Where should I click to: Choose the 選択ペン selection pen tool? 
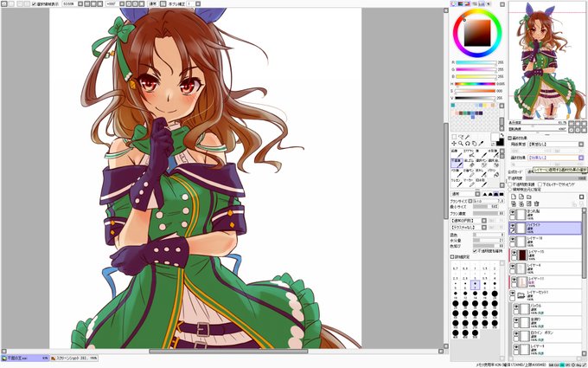pyautogui.click(x=481, y=163)
